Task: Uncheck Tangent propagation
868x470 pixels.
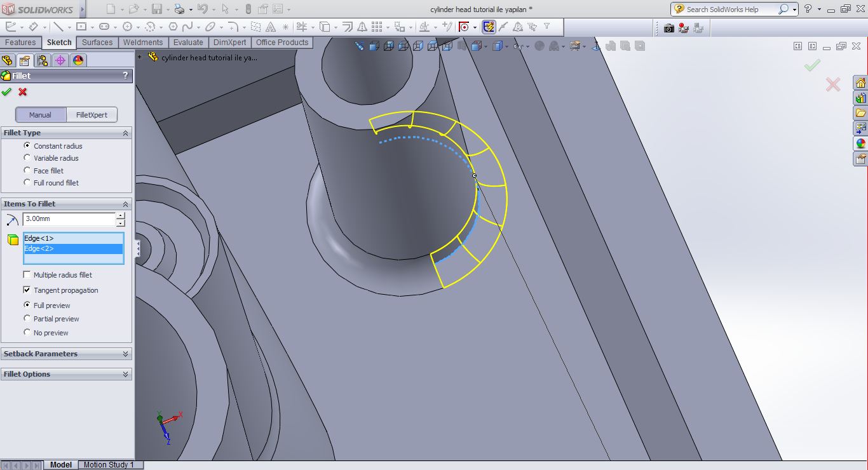Action: point(27,290)
